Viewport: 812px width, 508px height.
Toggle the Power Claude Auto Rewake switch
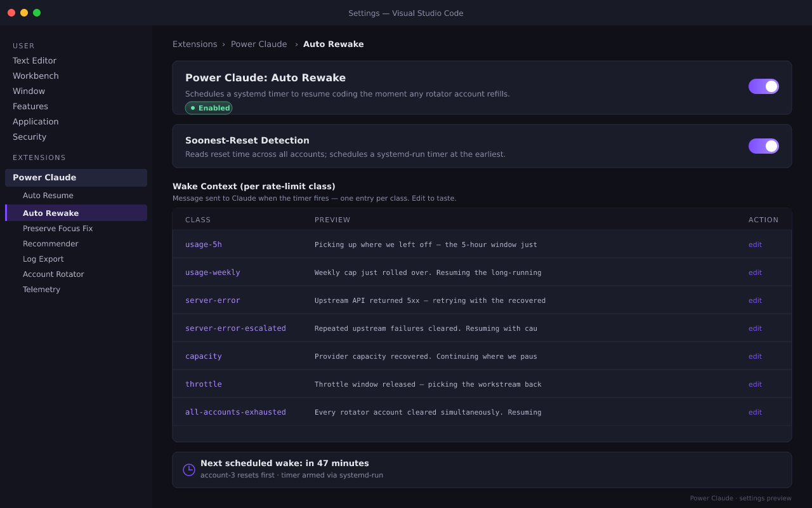pos(764,86)
